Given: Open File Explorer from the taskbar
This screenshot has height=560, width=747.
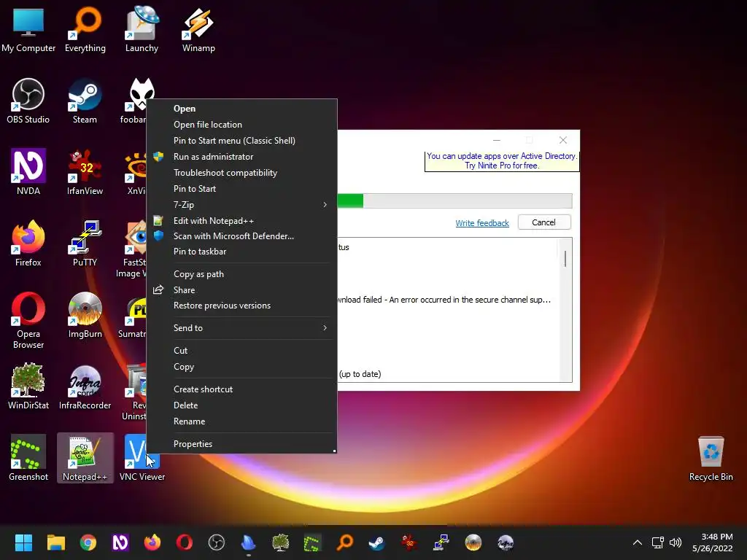Looking at the screenshot, I should coord(55,542).
